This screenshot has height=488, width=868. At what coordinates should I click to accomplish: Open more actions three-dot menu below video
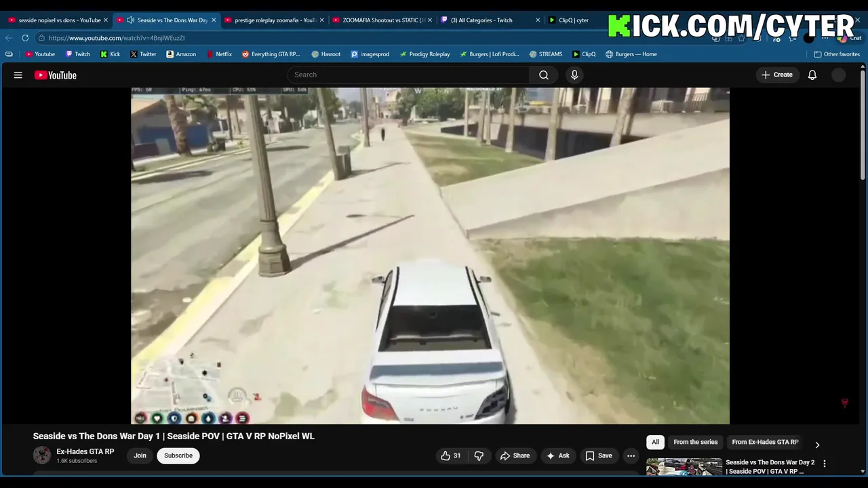[x=631, y=455]
